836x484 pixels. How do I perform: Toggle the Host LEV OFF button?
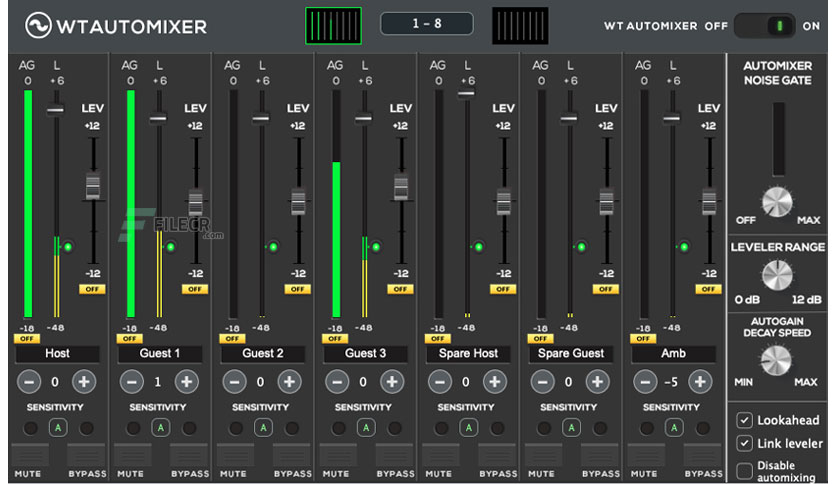tap(92, 289)
